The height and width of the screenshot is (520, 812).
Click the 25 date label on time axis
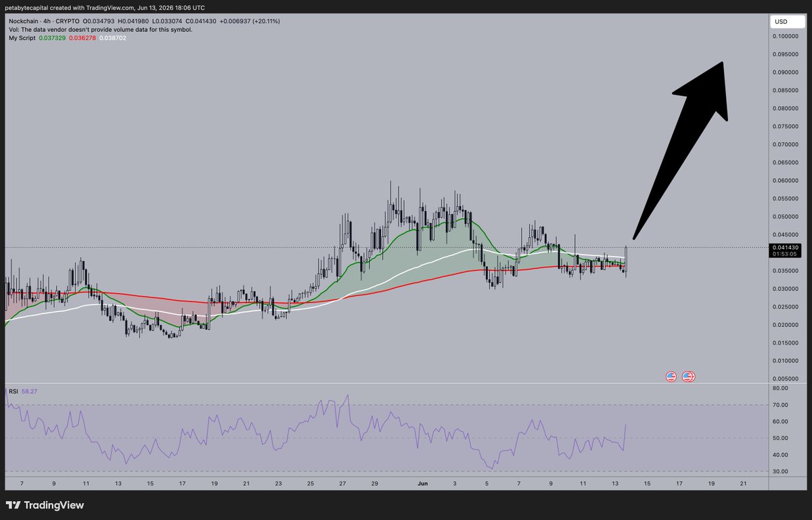point(311,483)
